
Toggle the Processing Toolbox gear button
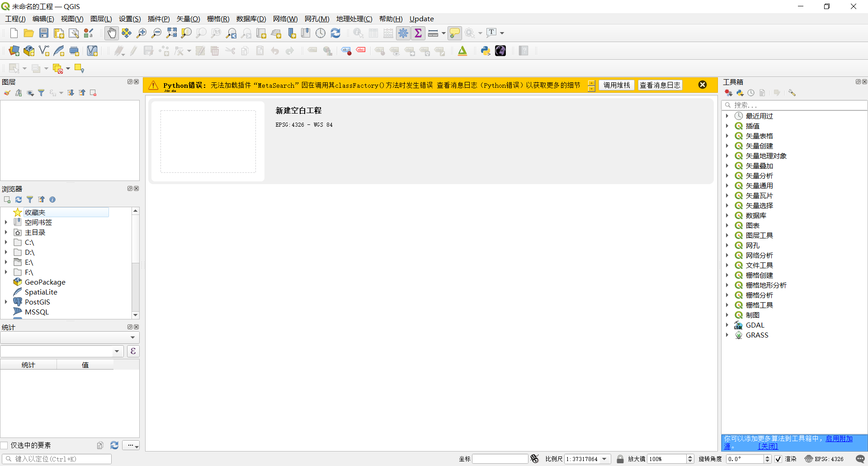[403, 33]
